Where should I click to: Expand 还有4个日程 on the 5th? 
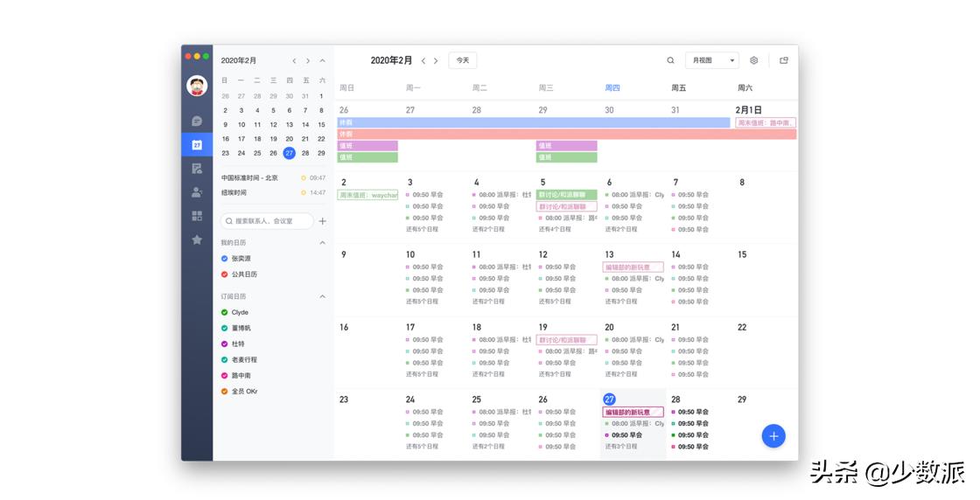tap(555, 230)
